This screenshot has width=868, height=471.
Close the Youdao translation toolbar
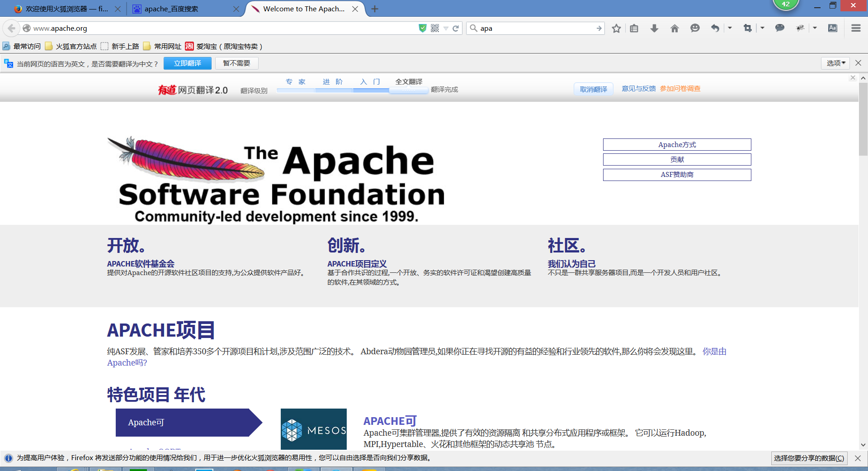click(853, 78)
